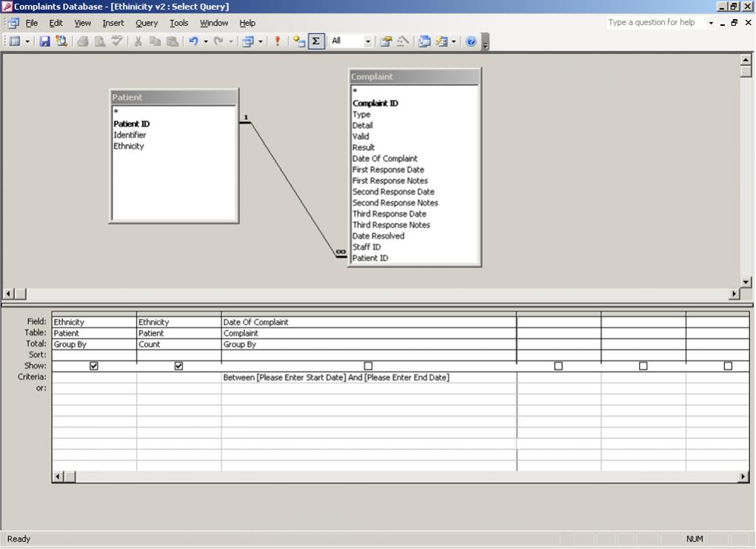This screenshot has width=756, height=549.
Task: Tick Show checkbox in fourth grid column
Action: coord(558,366)
